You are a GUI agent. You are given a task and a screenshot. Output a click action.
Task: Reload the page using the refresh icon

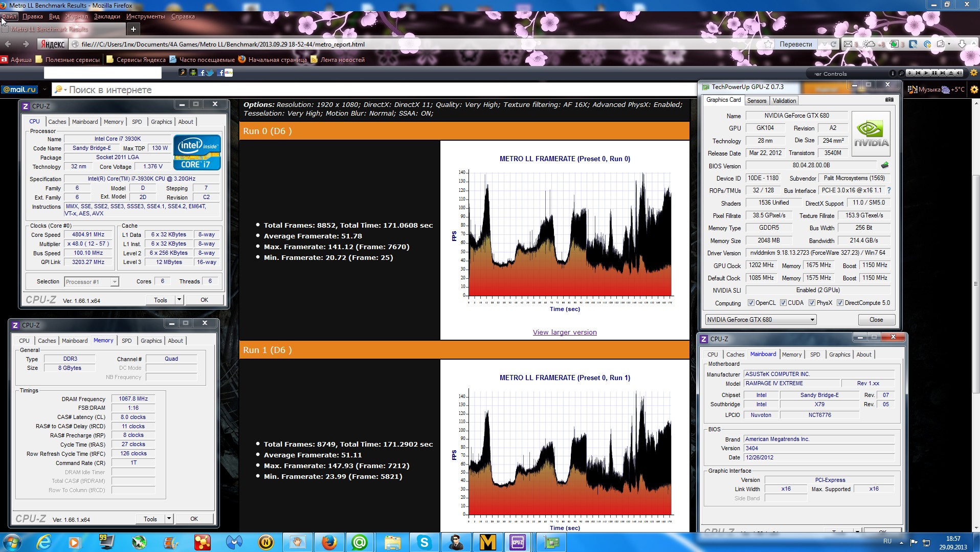(x=833, y=44)
